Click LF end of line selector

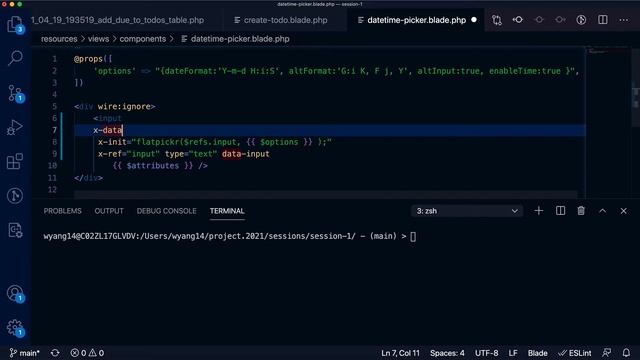coord(513,353)
